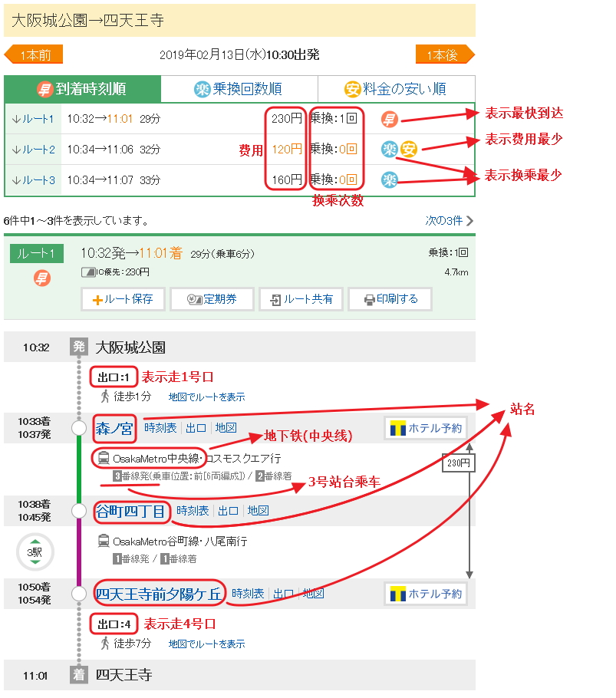The width and height of the screenshot is (616, 698).
Task: Click ホテル予約 button beside 森ノ宮
Action: 426,428
